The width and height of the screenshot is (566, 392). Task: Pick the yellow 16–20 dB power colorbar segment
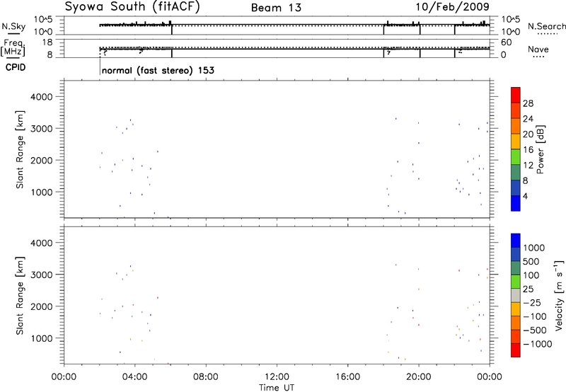pyautogui.click(x=516, y=142)
